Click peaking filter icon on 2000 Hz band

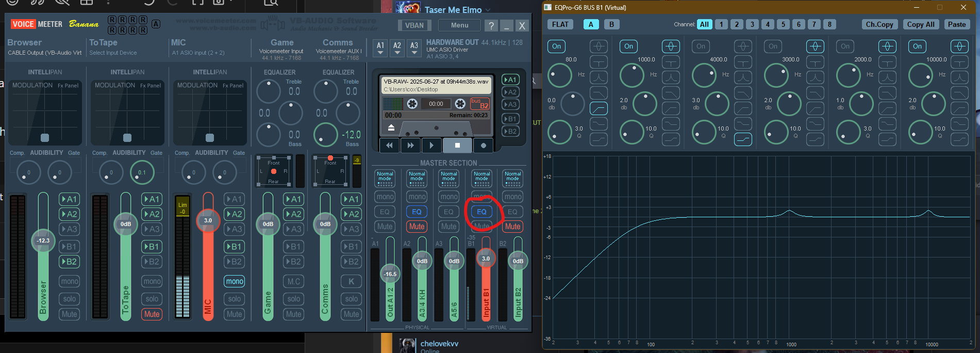tap(887, 46)
